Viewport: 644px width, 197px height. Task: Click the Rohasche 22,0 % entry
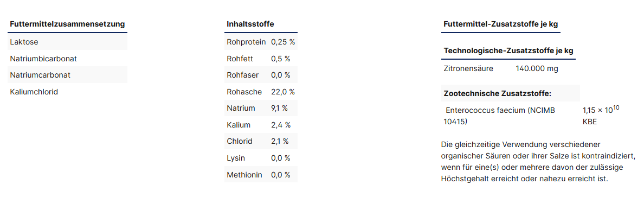261,92
